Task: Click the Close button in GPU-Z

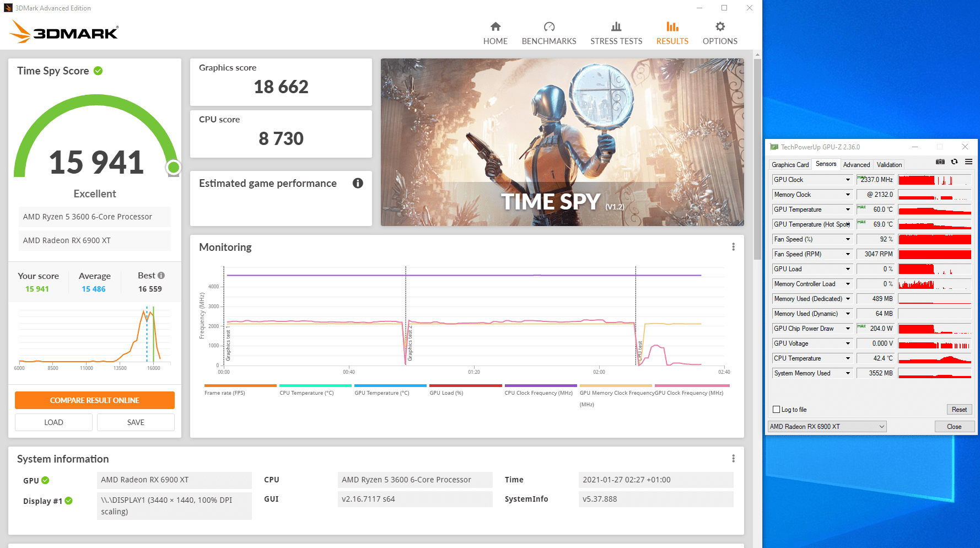Action: coord(954,427)
